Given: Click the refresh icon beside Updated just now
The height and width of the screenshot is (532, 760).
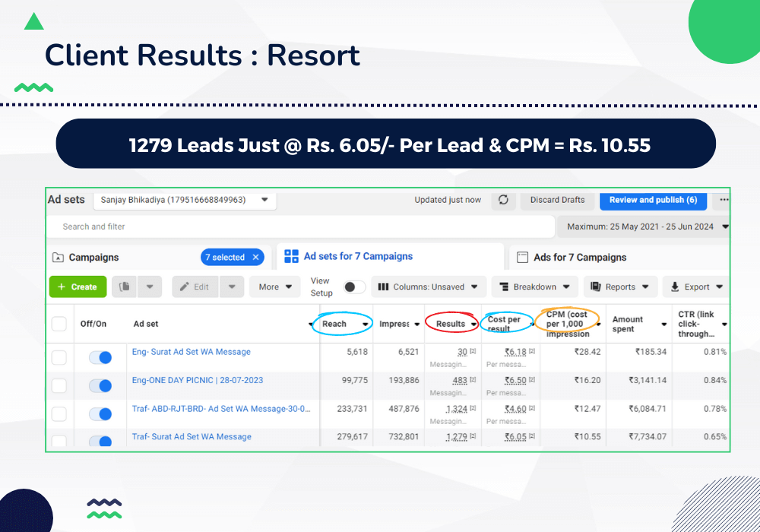Looking at the screenshot, I should tap(503, 200).
